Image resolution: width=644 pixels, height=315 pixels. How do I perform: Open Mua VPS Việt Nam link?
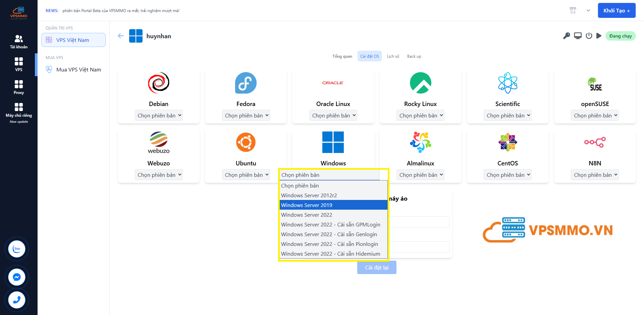(x=78, y=69)
